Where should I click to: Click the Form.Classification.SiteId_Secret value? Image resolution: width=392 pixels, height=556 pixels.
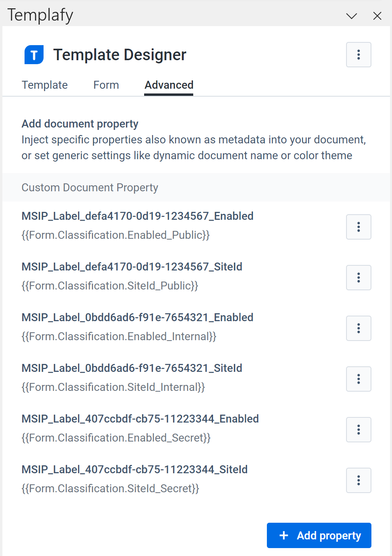110,489
